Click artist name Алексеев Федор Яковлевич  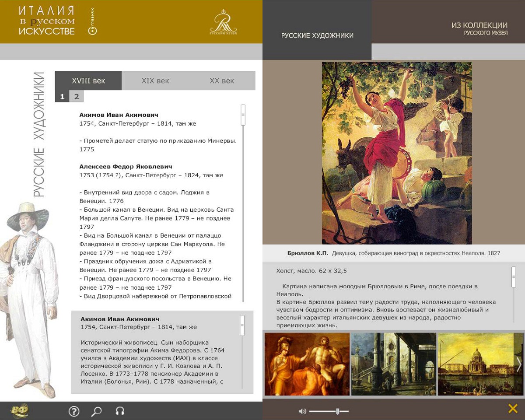click(x=126, y=167)
